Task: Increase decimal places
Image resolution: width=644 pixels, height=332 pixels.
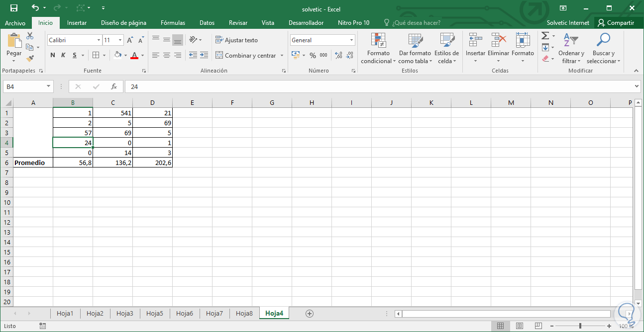Action: point(339,55)
